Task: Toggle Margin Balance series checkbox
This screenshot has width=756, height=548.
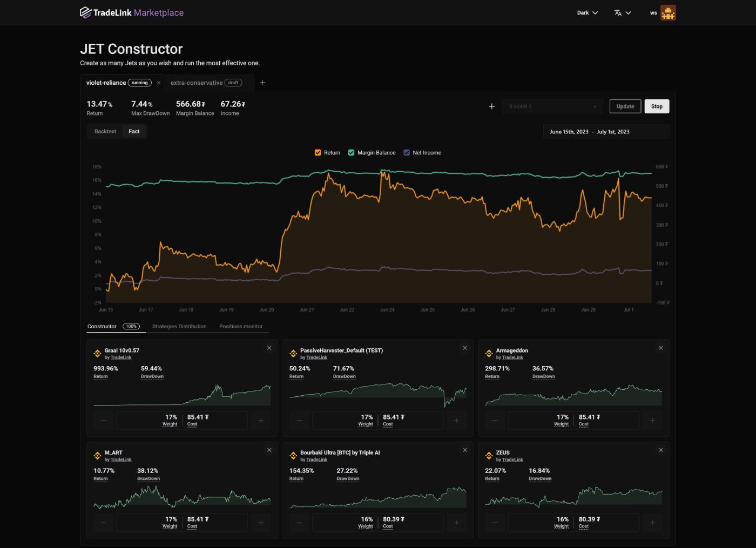Action: pyautogui.click(x=352, y=153)
